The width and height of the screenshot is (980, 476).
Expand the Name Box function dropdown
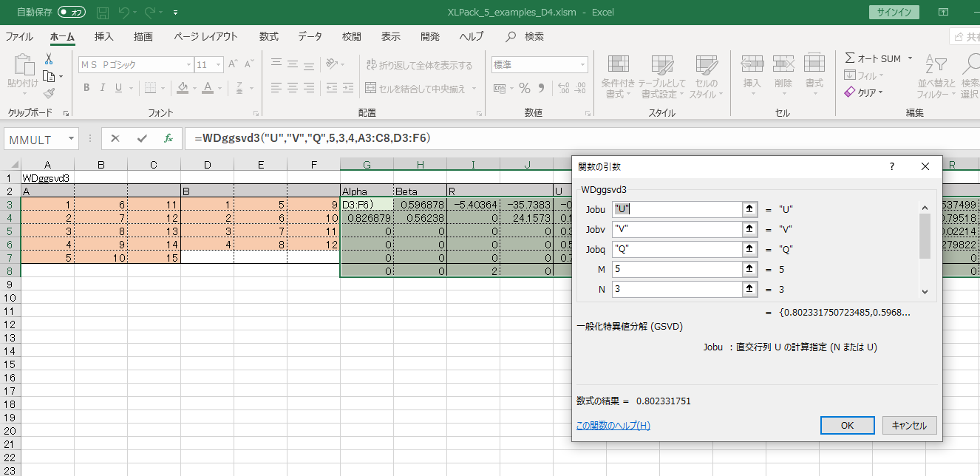coord(71,139)
